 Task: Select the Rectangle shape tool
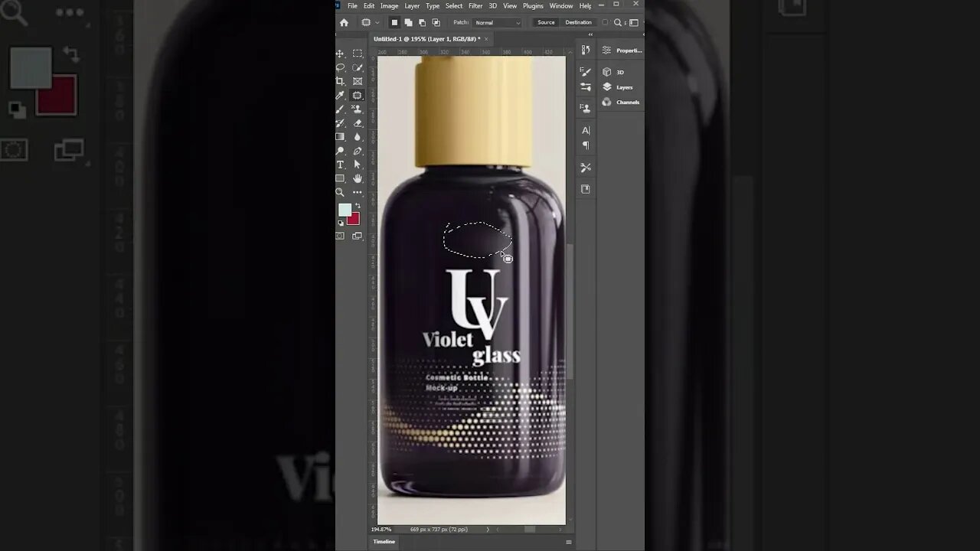coord(340,178)
